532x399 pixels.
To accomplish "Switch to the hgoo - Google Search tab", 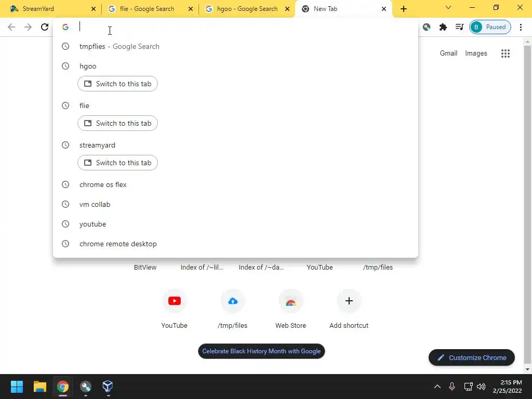I will pyautogui.click(x=247, y=9).
